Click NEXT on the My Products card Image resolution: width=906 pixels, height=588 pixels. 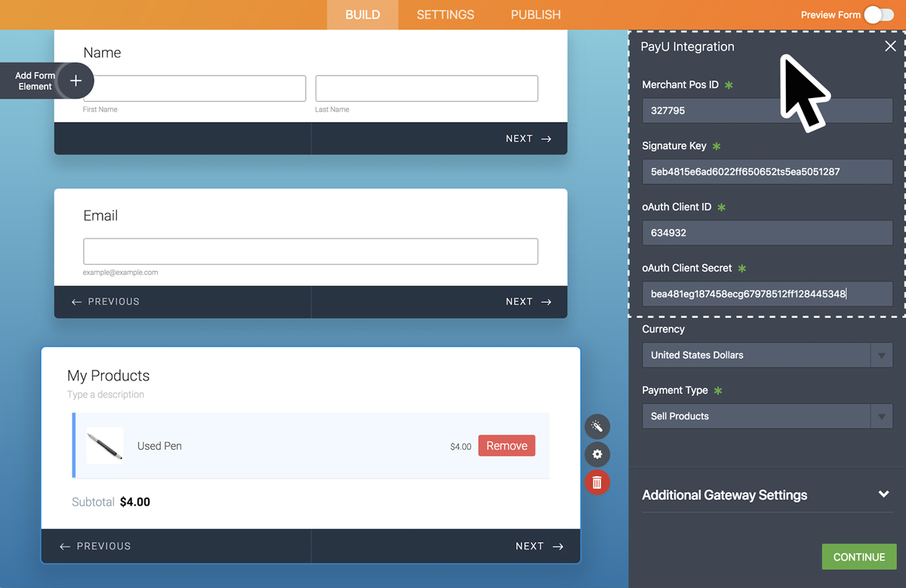(539, 546)
